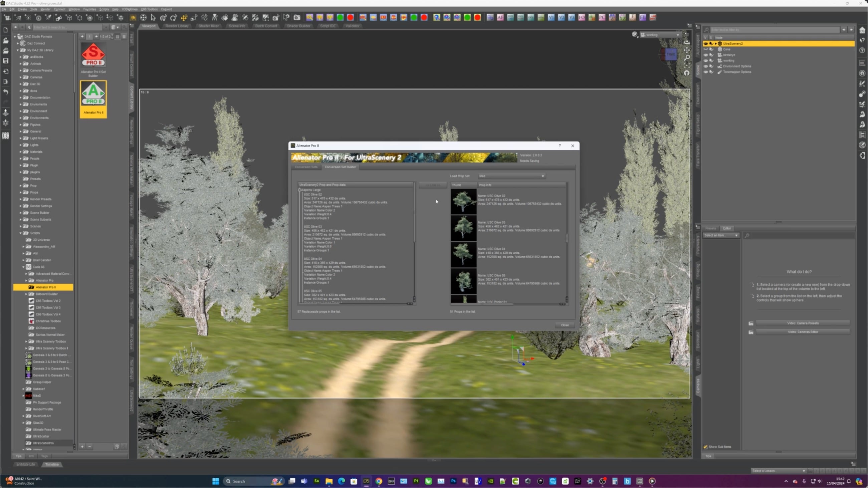
Task: Toggle visibility of Tonemapper Options node
Action: point(706,72)
